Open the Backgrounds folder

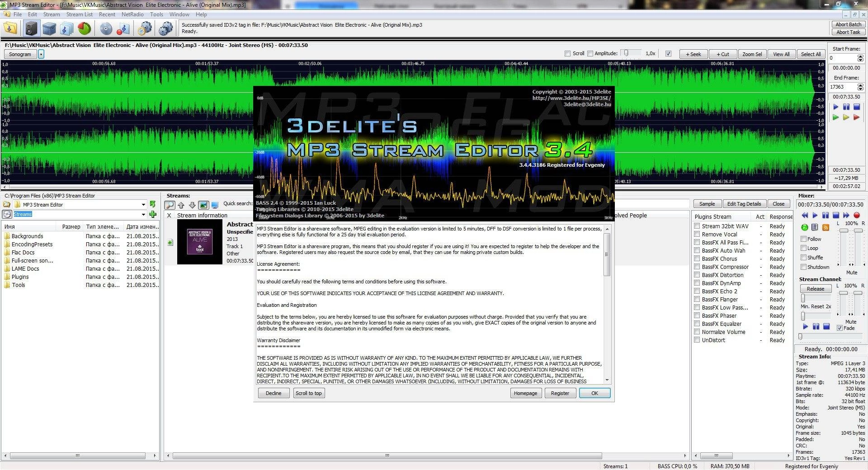pyautogui.click(x=28, y=236)
